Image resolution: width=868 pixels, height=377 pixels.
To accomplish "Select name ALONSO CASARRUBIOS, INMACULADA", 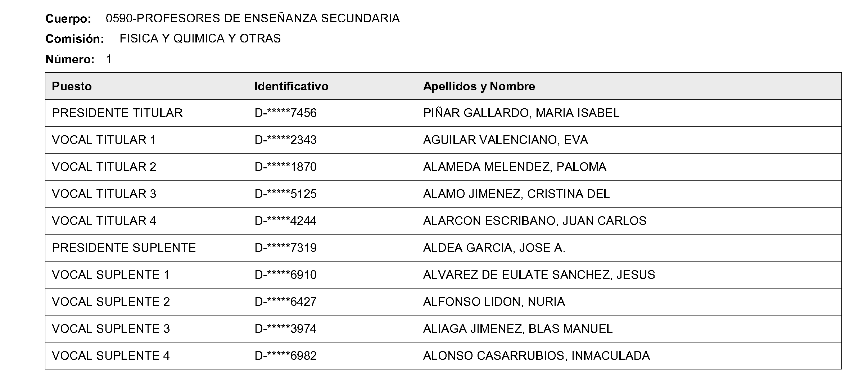I will (x=536, y=356).
